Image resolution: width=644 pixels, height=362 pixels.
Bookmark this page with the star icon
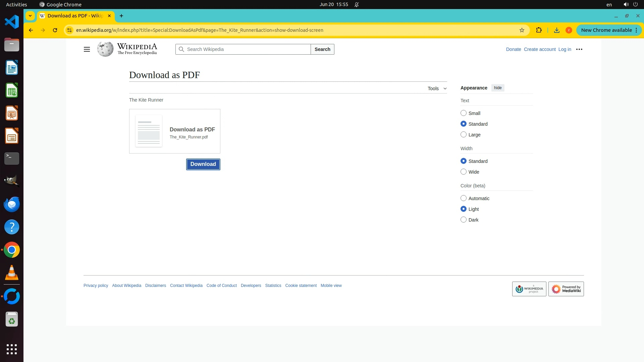[522, 30]
